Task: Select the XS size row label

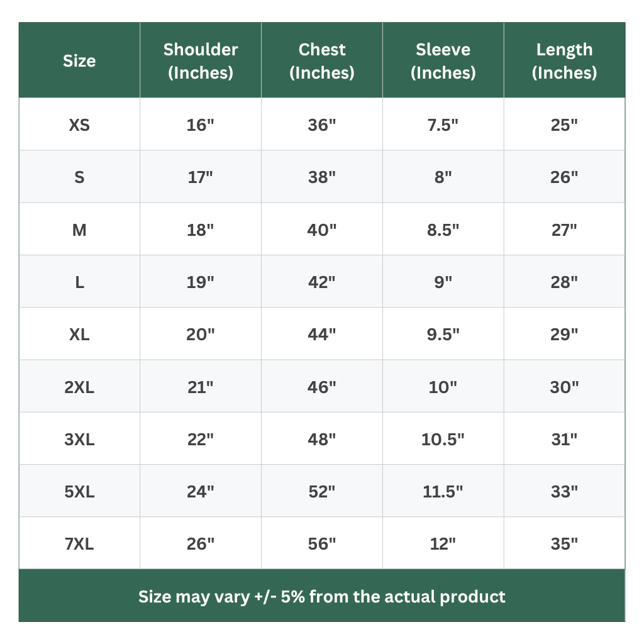Action: (x=79, y=125)
